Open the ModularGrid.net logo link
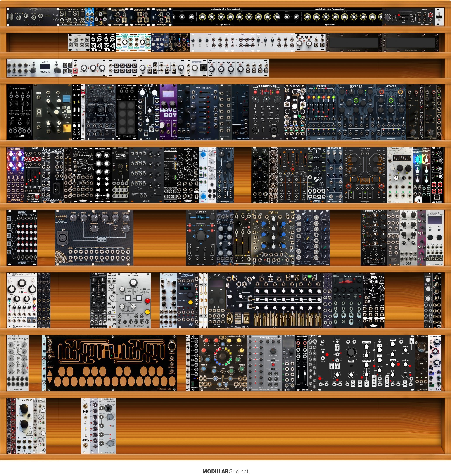Screen dimensions: 451x476 [x=225, y=471]
